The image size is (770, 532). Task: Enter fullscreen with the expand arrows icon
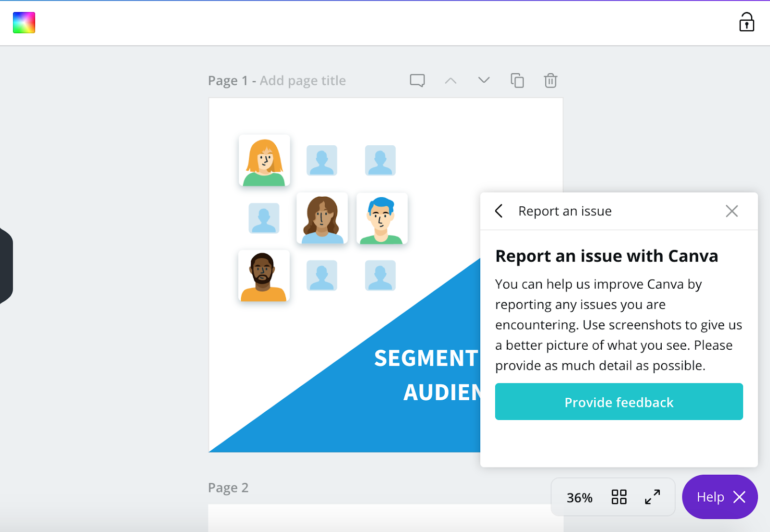click(x=652, y=497)
